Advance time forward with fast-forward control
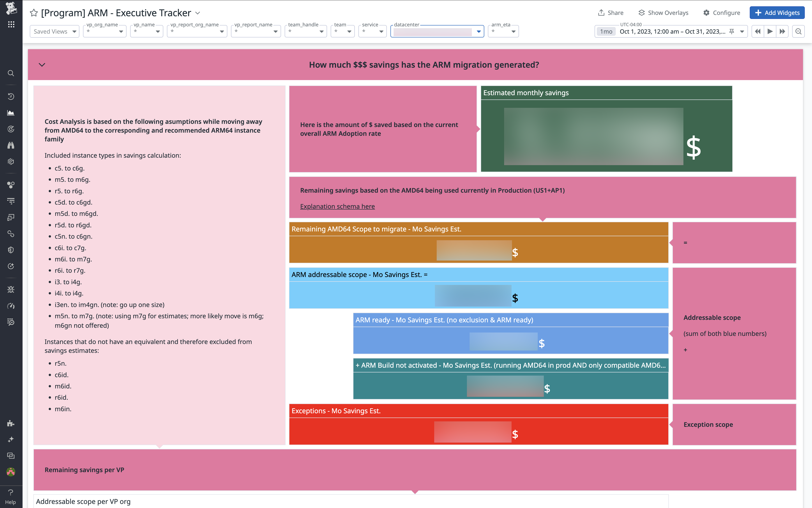812x508 pixels. [783, 31]
